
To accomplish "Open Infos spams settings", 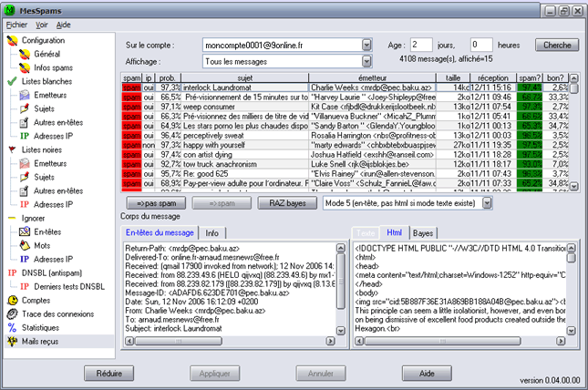I will (53, 67).
